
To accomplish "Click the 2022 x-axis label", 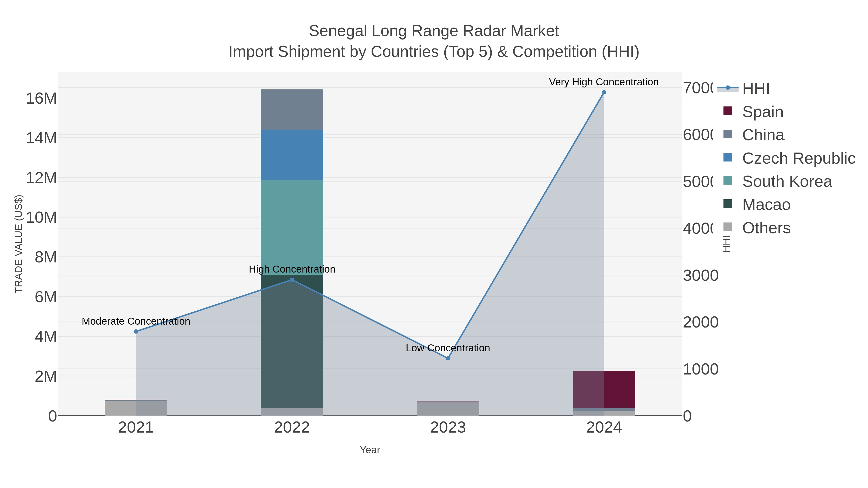I will tap(292, 428).
